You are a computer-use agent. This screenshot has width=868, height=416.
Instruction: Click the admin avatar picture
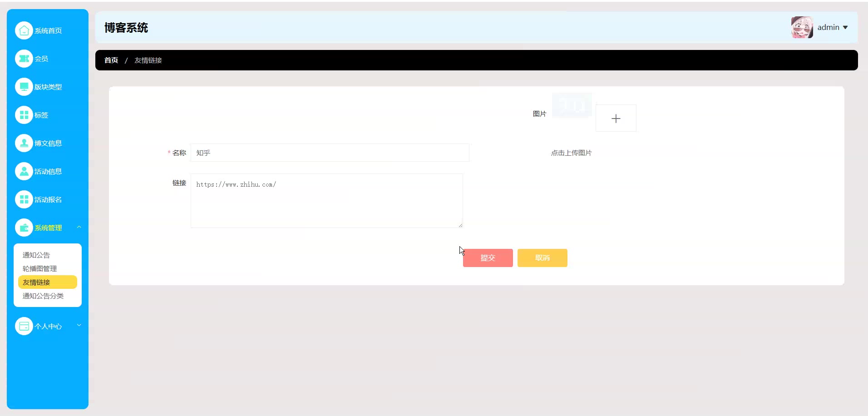[x=802, y=27]
